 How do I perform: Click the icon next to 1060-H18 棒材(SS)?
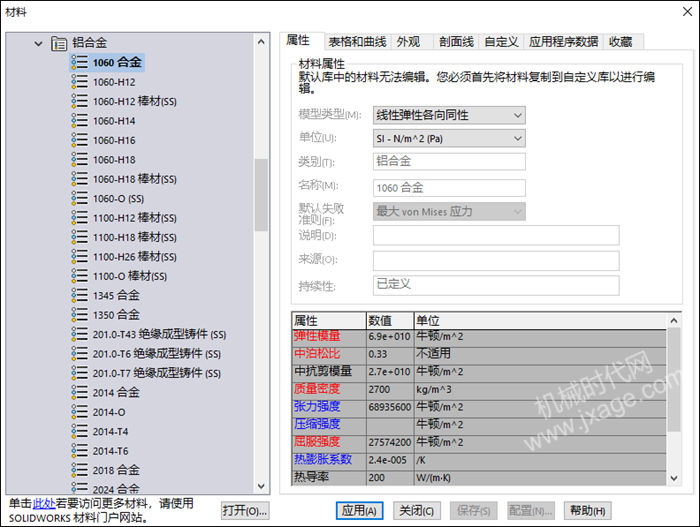click(x=79, y=179)
